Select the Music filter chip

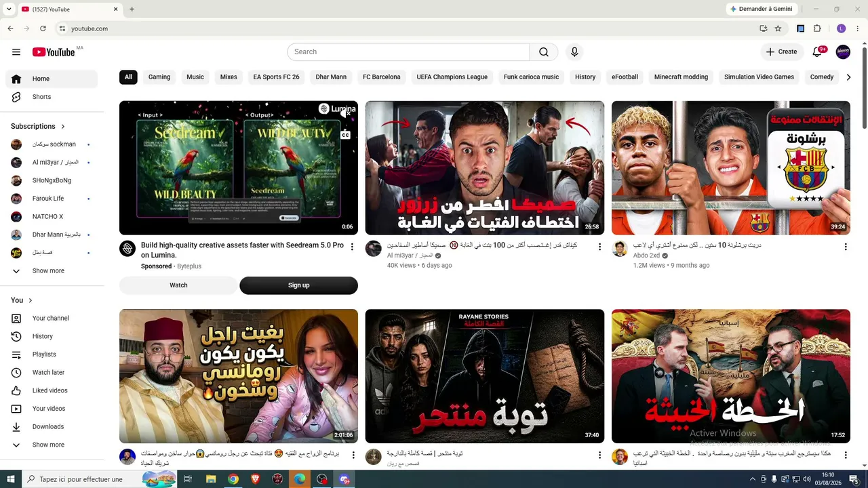tap(195, 77)
